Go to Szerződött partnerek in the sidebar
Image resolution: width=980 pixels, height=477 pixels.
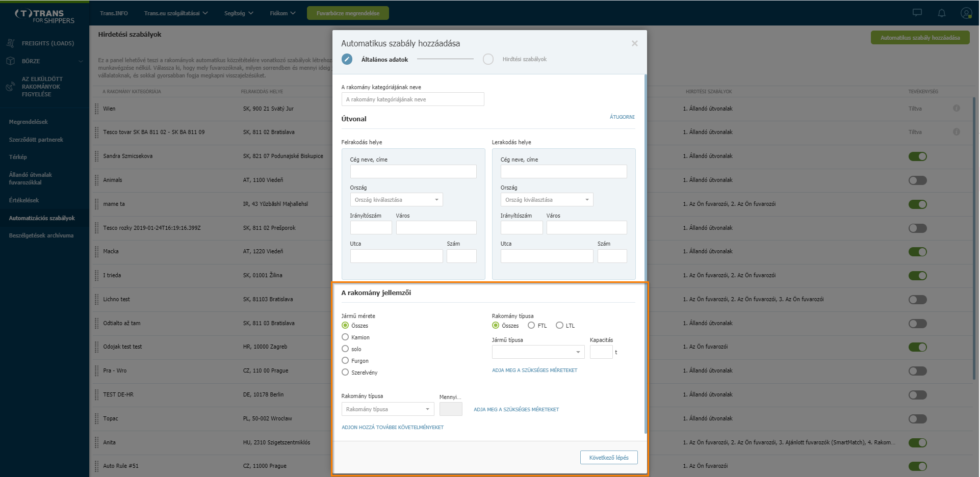click(36, 140)
